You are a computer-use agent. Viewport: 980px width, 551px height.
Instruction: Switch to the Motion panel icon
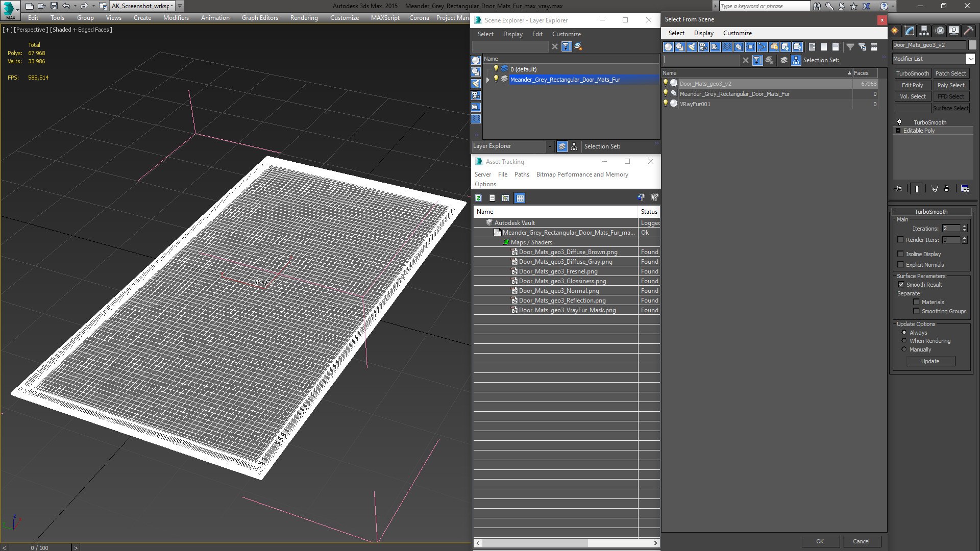tap(939, 31)
